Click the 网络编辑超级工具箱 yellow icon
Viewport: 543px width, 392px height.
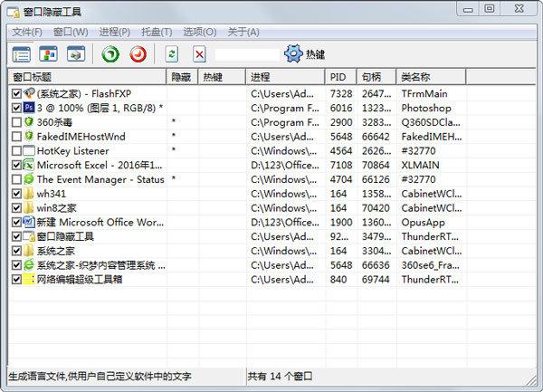(x=29, y=279)
